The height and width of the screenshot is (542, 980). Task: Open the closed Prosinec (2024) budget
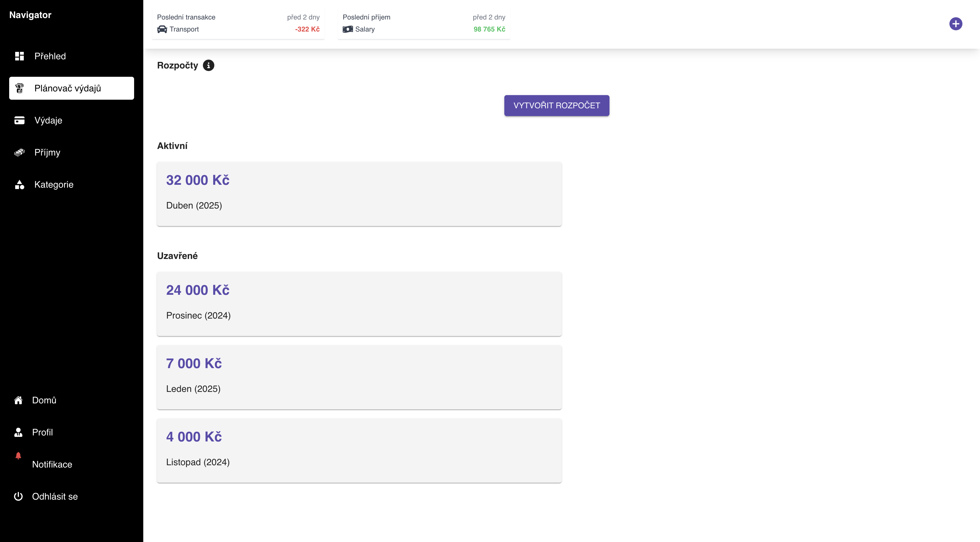pos(359,304)
